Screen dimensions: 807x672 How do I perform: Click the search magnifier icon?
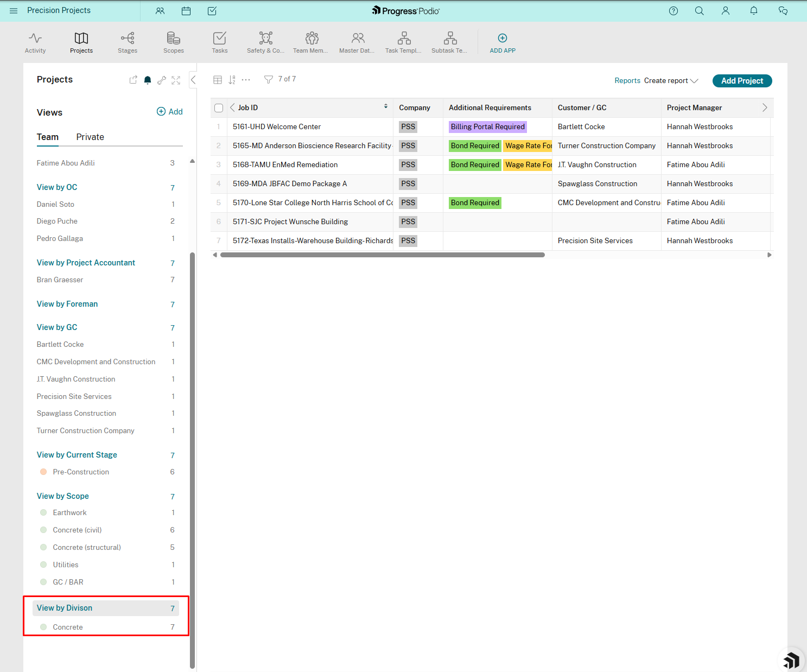pos(700,11)
